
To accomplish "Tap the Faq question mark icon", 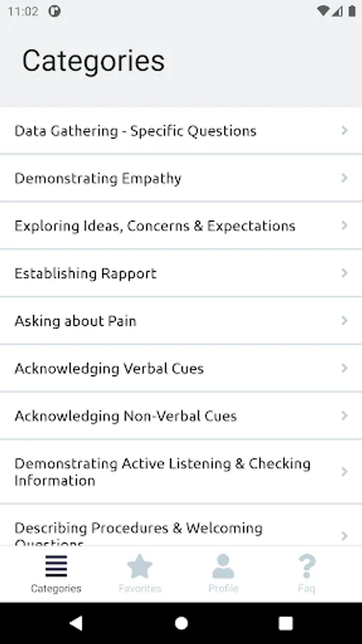I will (307, 567).
